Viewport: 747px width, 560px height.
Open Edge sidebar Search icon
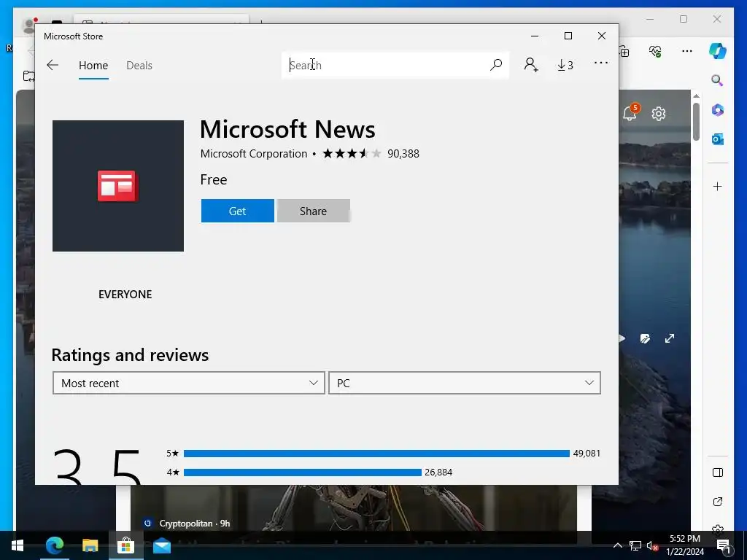point(717,80)
